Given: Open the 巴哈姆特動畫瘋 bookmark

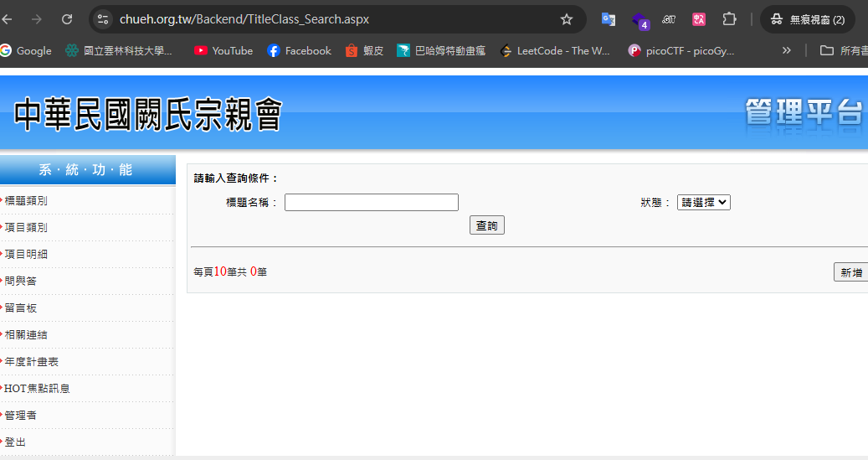Looking at the screenshot, I should pos(441,50).
